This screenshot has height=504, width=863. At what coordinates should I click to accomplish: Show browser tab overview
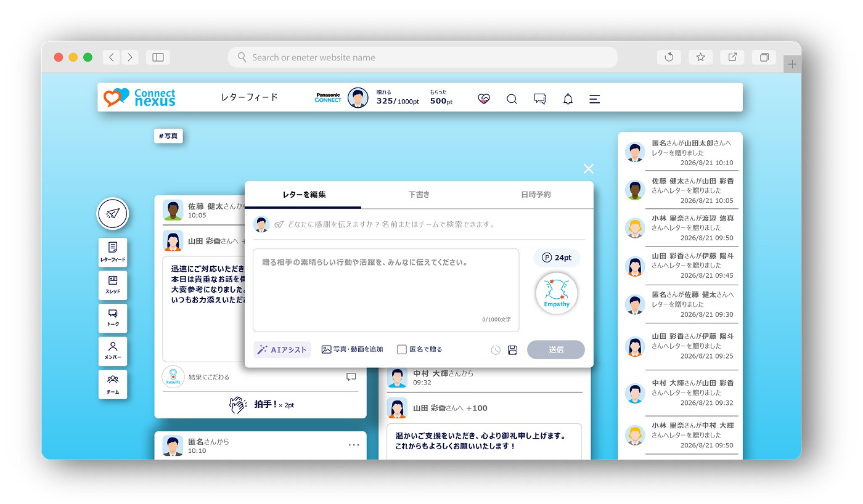pos(764,57)
